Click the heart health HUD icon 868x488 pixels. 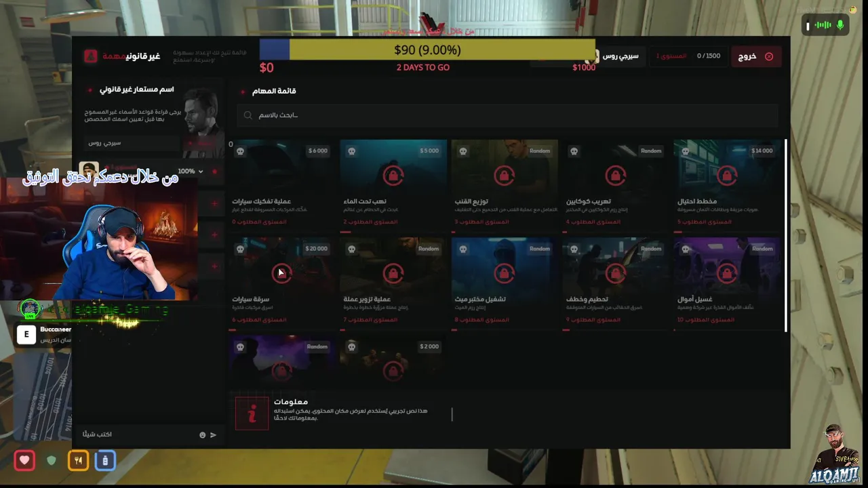coord(24,460)
